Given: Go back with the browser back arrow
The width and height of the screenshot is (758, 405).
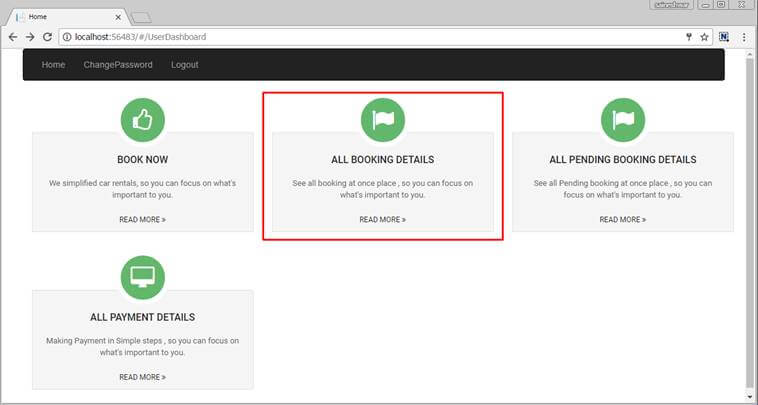Looking at the screenshot, I should (13, 37).
